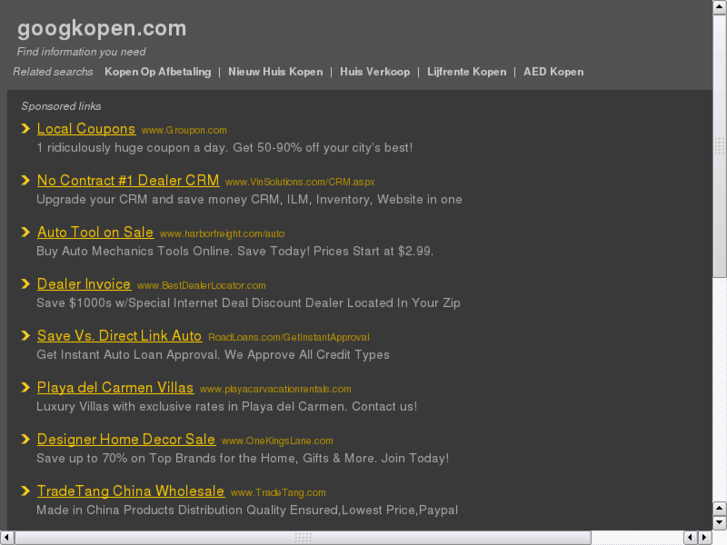Click the RoadLoans.com/GetInstantApproval URL
This screenshot has width=727, height=545.
289,338
